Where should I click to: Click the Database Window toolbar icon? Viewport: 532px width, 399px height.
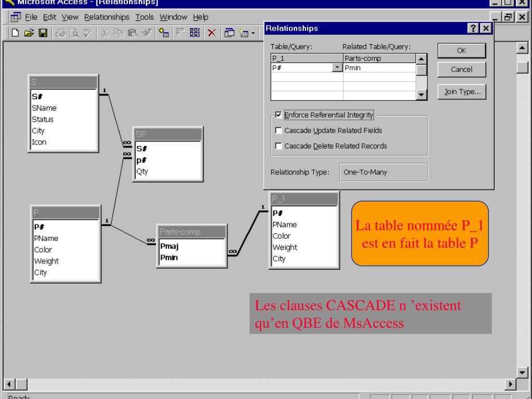(x=229, y=33)
